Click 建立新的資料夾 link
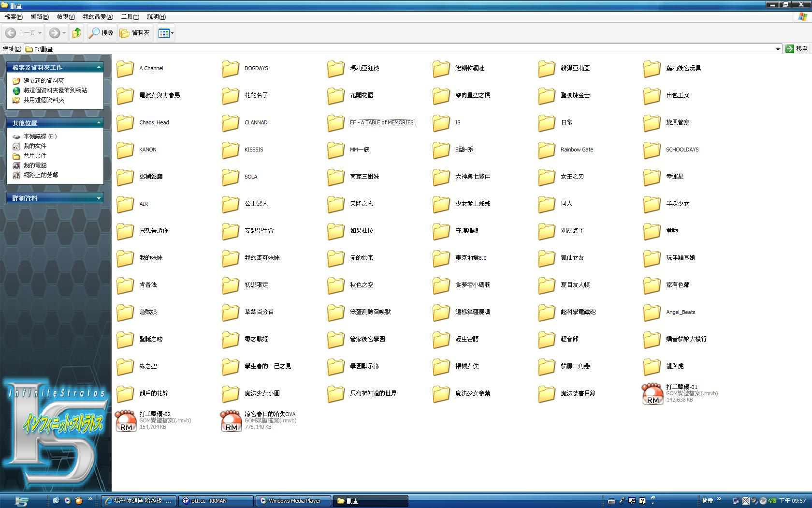 43,81
